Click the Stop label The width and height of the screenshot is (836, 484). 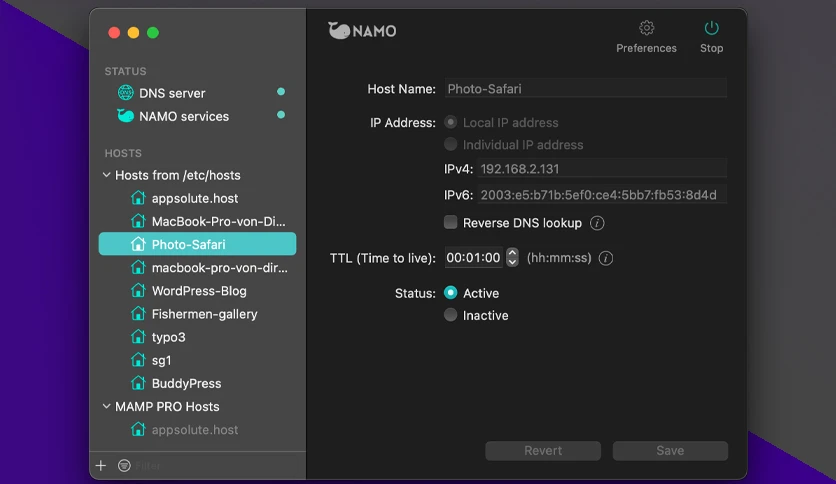[x=711, y=48]
